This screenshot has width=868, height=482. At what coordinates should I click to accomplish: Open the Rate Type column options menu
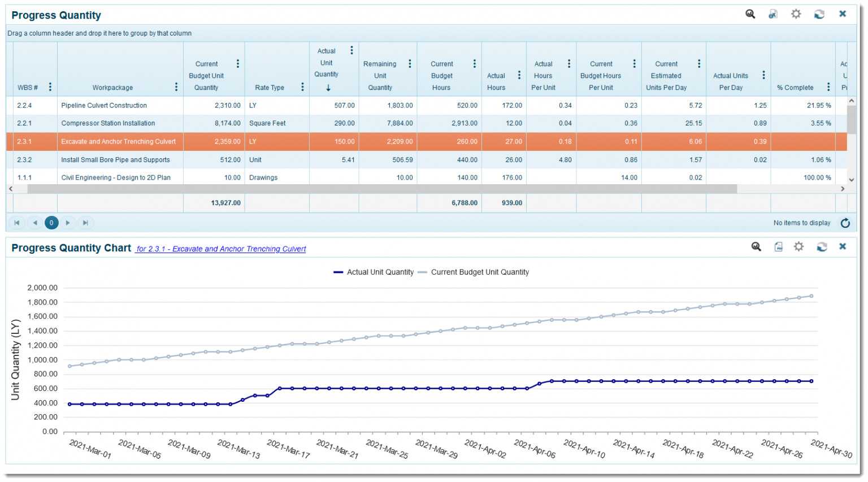point(302,87)
